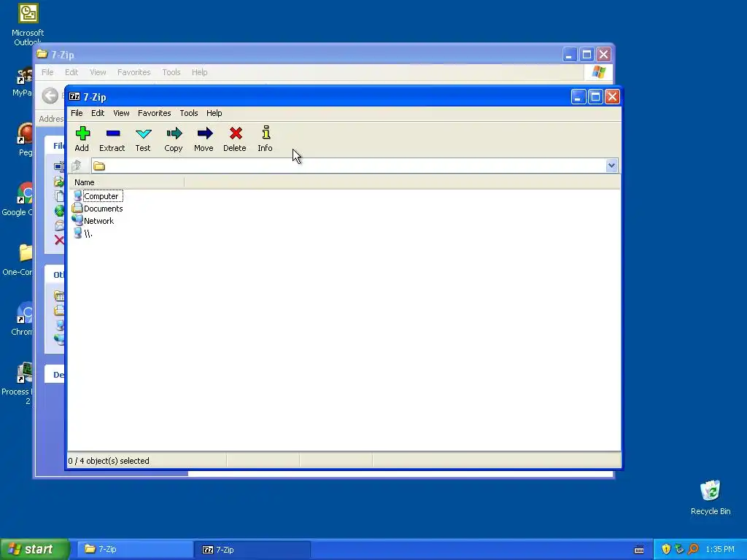This screenshot has height=560, width=747.
Task: Open the Favorites menu of the background Explorer window
Action: pos(134,72)
